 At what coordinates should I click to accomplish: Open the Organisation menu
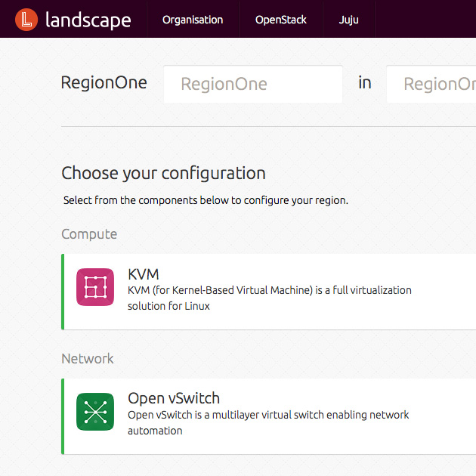(x=193, y=20)
